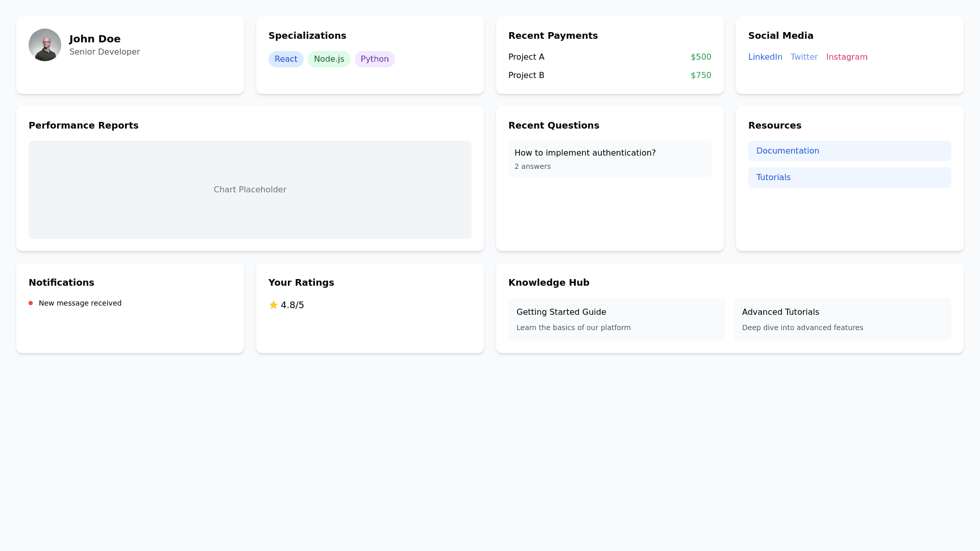The image size is (980, 551).
Task: Click the $750 payment amount for Project B
Action: coord(701,75)
